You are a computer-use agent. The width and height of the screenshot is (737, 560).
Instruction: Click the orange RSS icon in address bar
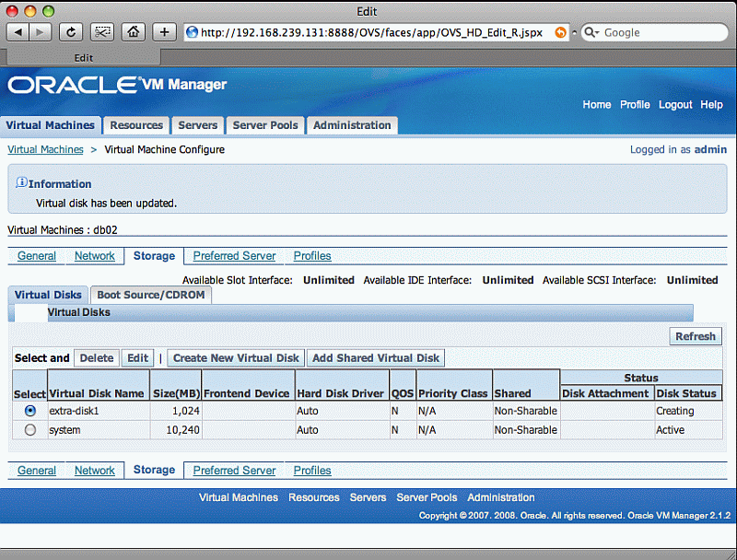pyautogui.click(x=560, y=32)
